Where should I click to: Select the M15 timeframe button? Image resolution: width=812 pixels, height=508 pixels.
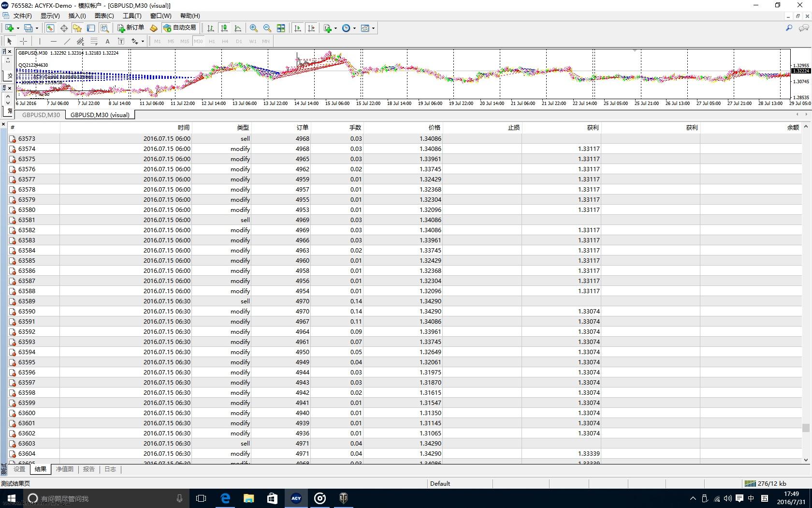185,41
